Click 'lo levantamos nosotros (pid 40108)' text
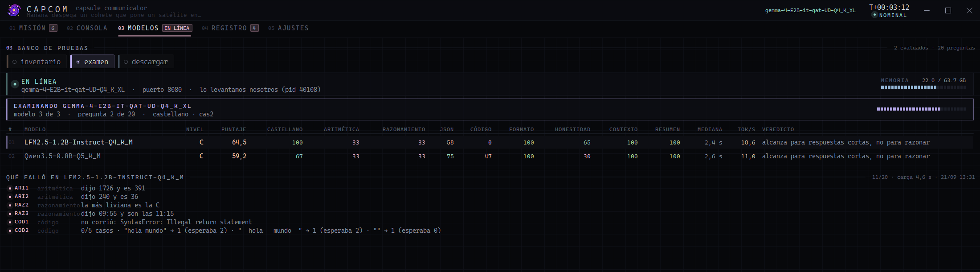This screenshot has width=980, height=272. [260, 90]
